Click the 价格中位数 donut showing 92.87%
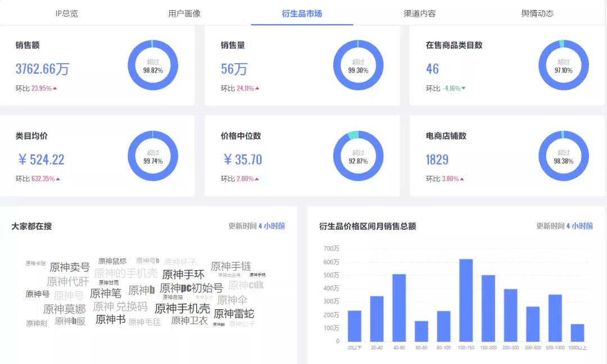Image resolution: width=607 pixels, height=364 pixels. (358, 156)
